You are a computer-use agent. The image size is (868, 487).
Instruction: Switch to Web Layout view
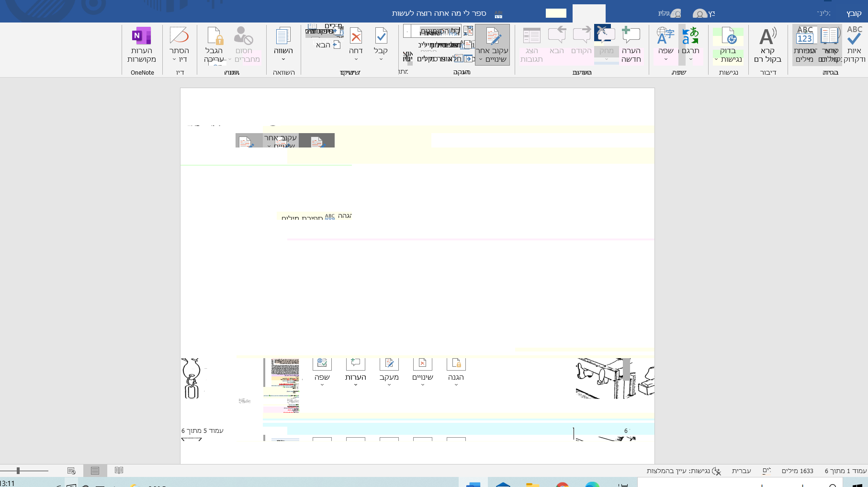tap(71, 471)
